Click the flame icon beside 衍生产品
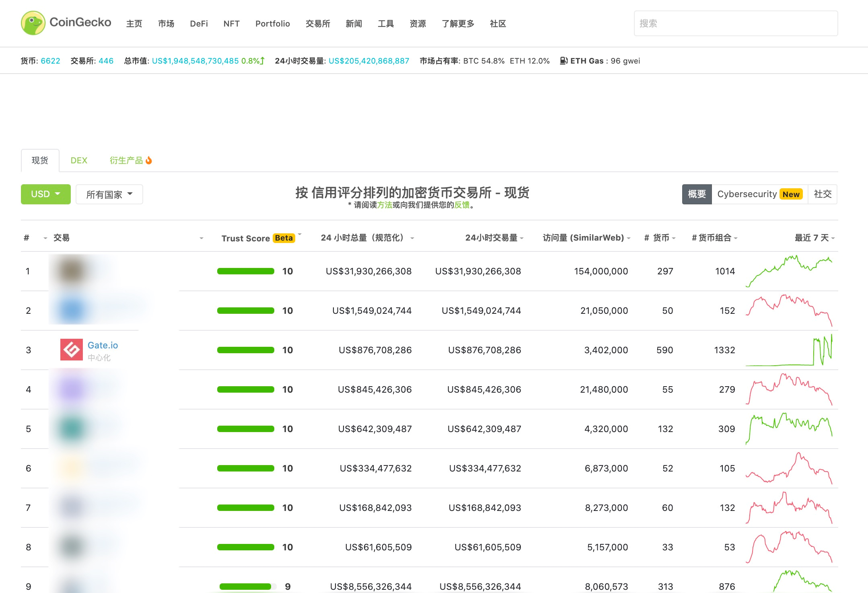The height and width of the screenshot is (593, 868). tap(149, 160)
